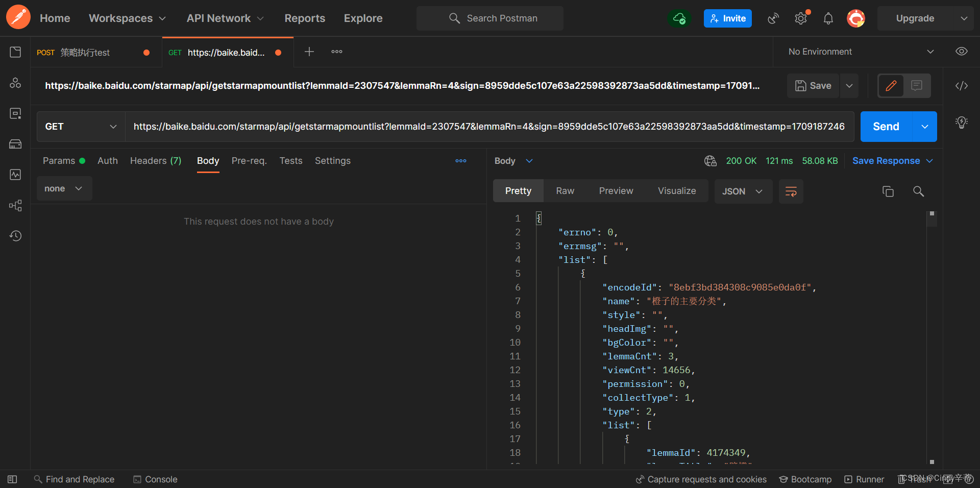980x488 pixels.
Task: Open the HTTP method GET dropdown
Action: pos(81,127)
